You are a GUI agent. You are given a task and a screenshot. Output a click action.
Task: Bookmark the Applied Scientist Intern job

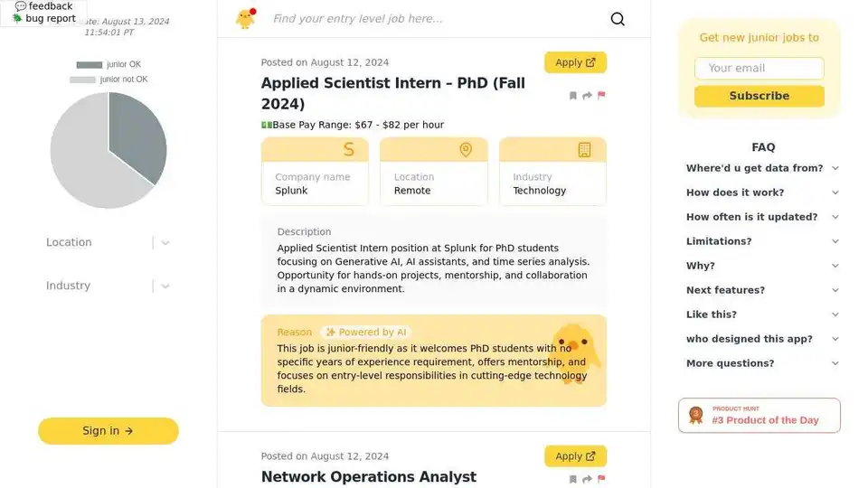[573, 95]
